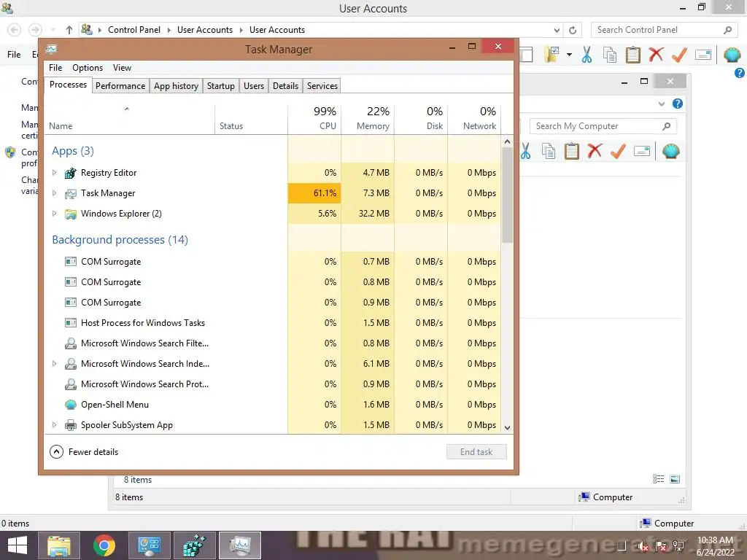Switch to the Details tab
This screenshot has height=560, width=747.
coord(286,86)
